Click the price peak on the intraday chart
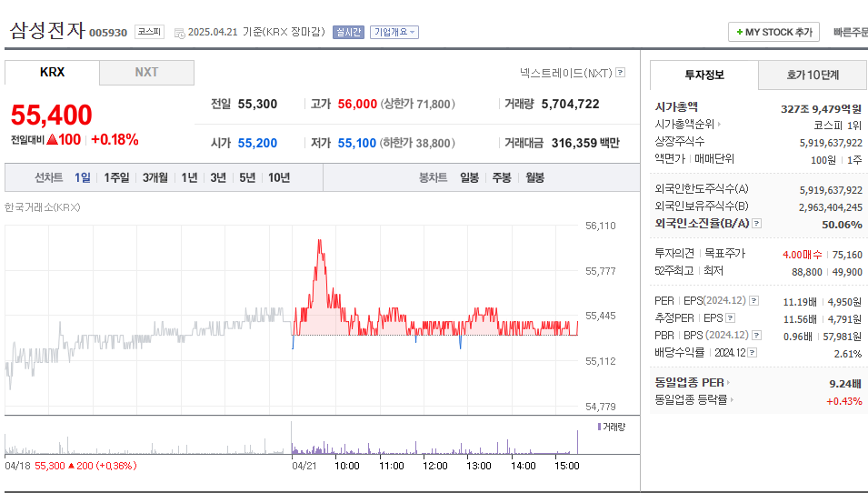The width and height of the screenshot is (868, 493). click(x=319, y=240)
